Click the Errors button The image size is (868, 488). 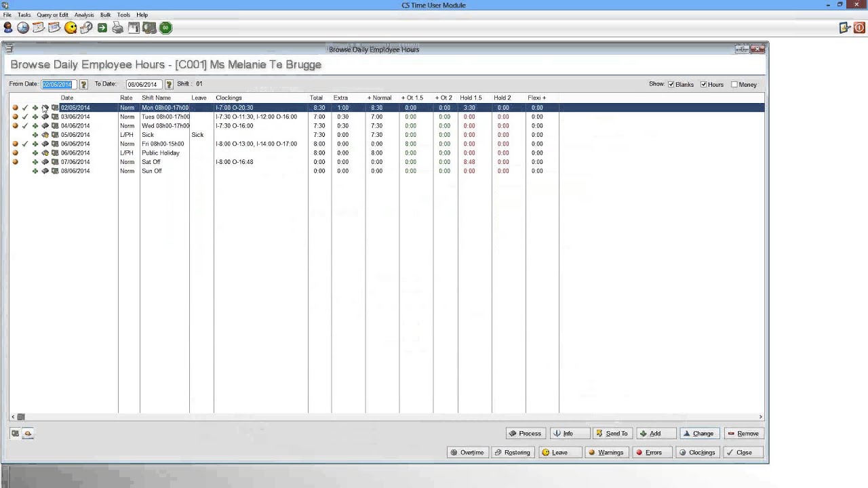[x=654, y=453]
